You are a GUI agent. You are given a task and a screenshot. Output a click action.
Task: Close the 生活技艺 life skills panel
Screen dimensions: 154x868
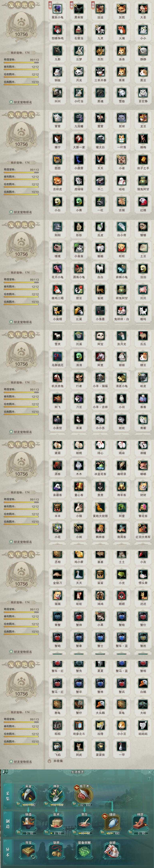pyautogui.click(x=150, y=772)
